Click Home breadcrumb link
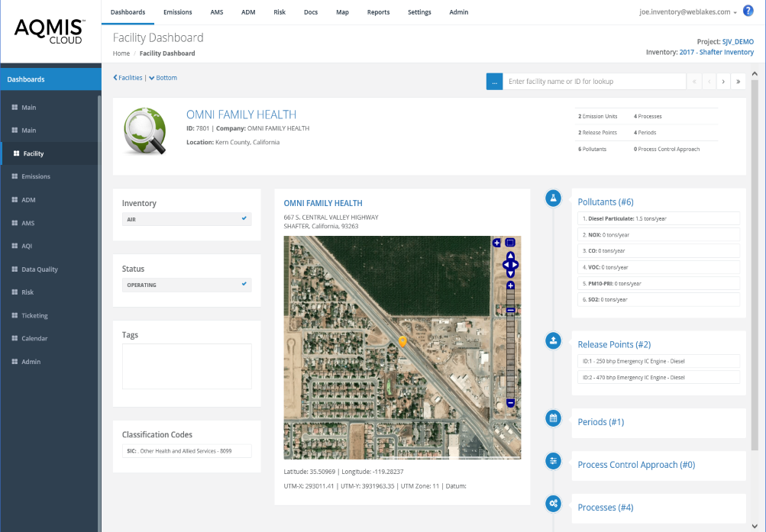Screen dimensions: 766x532 click(121, 53)
